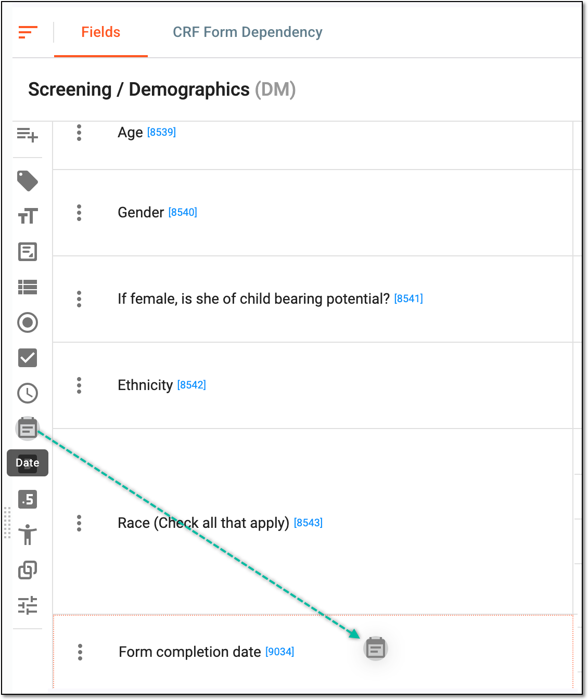
Task: Select the Date calendar field icon
Action: pos(28,429)
